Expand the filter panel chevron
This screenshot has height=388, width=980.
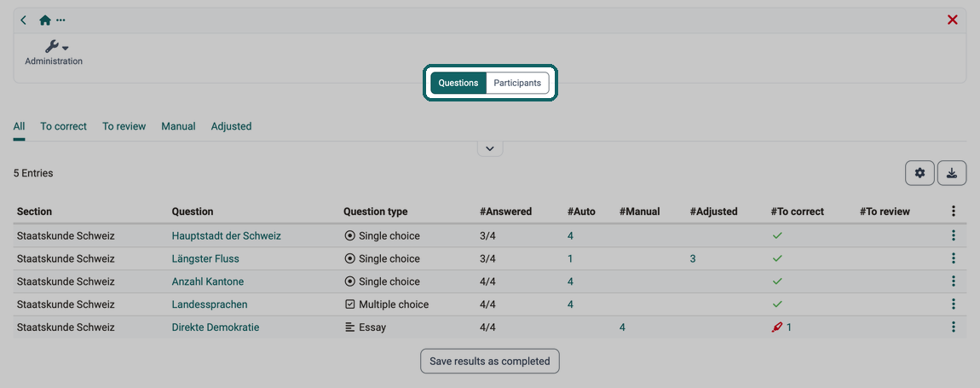point(490,149)
